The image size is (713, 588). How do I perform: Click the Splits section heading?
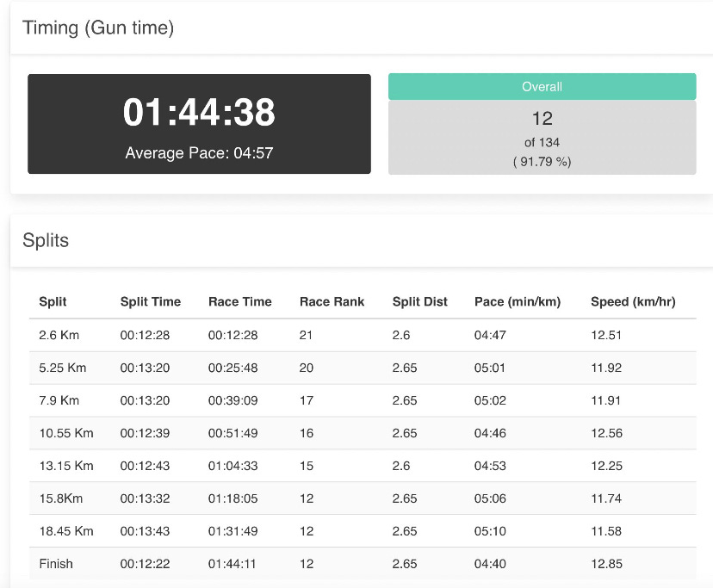pyautogui.click(x=46, y=240)
